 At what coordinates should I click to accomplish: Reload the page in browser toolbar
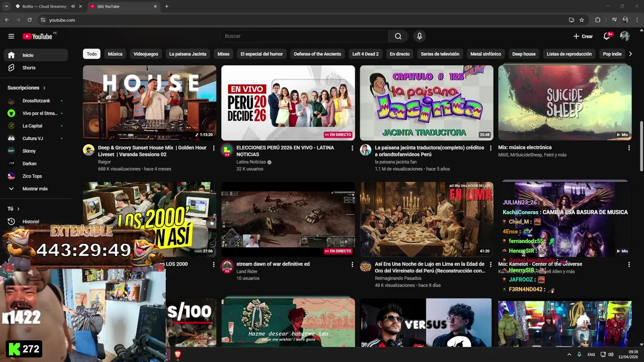coord(30,20)
